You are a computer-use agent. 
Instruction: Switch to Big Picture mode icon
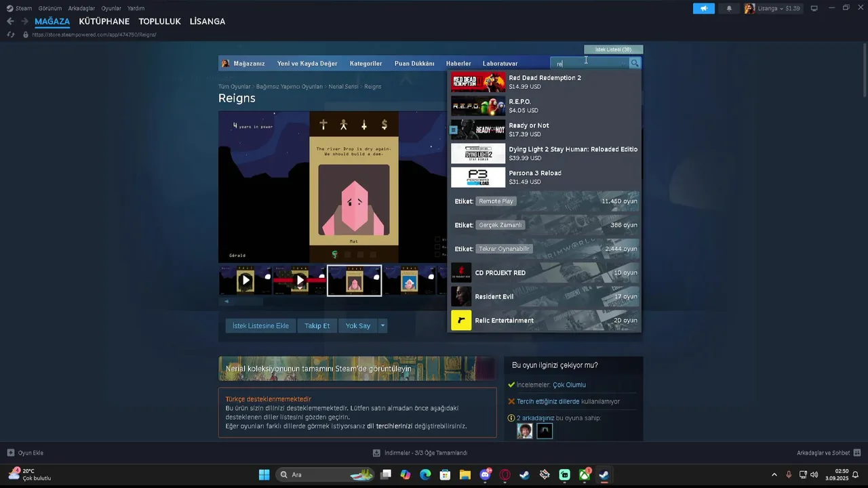point(814,8)
